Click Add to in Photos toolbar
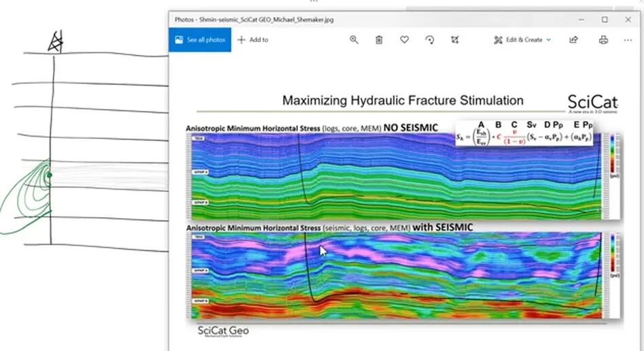 click(x=253, y=40)
